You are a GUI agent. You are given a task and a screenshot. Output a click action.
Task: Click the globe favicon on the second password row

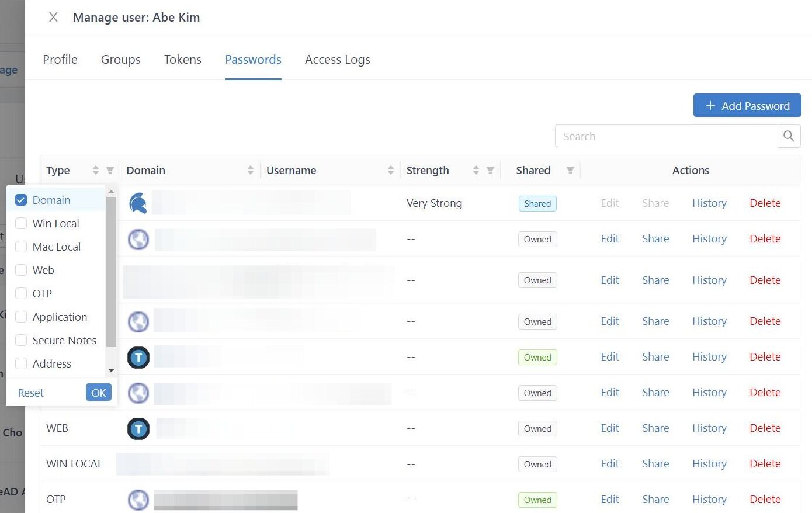point(138,239)
